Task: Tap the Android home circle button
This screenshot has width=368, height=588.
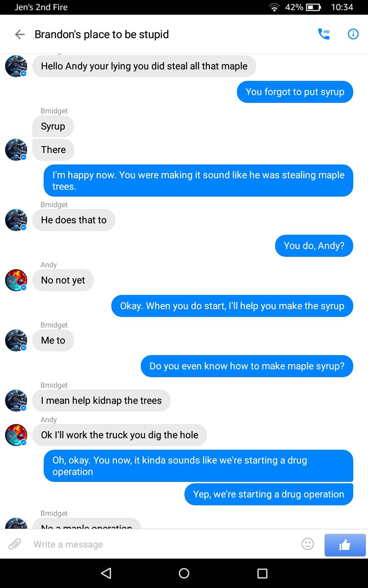Action: (x=184, y=573)
